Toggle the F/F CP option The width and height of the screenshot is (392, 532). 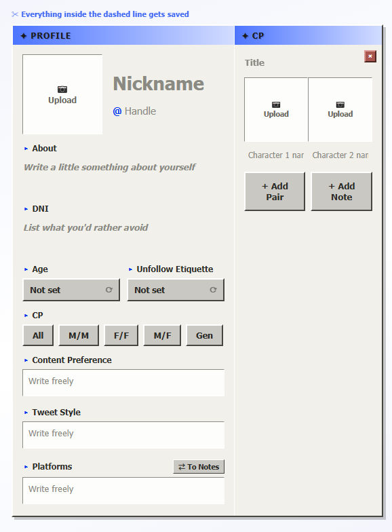click(x=121, y=335)
